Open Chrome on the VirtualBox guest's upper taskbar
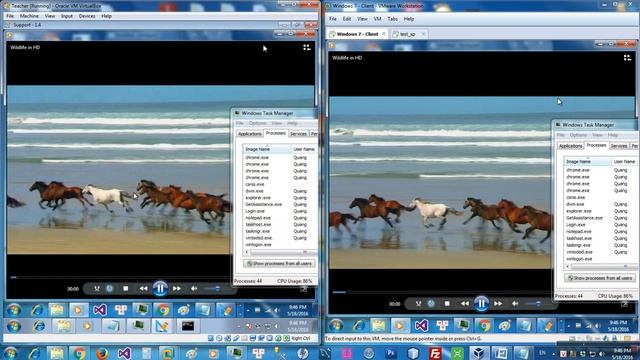This screenshot has width=640, height=360. click(x=162, y=310)
